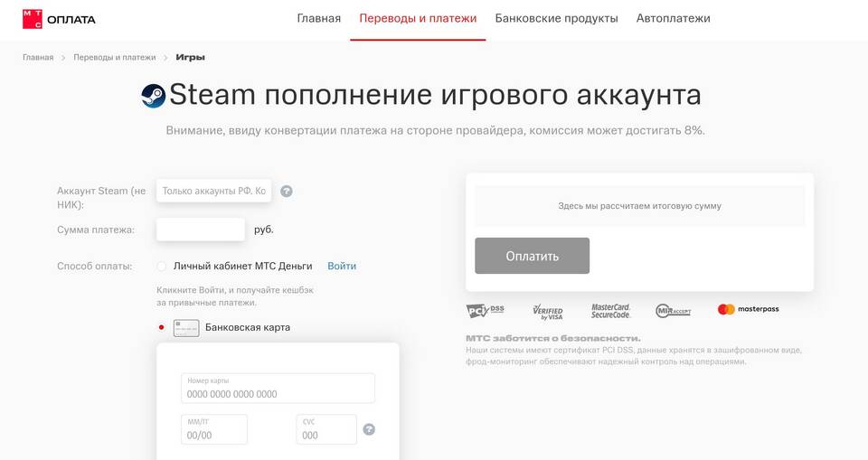Click the bank card icon

coord(186,328)
